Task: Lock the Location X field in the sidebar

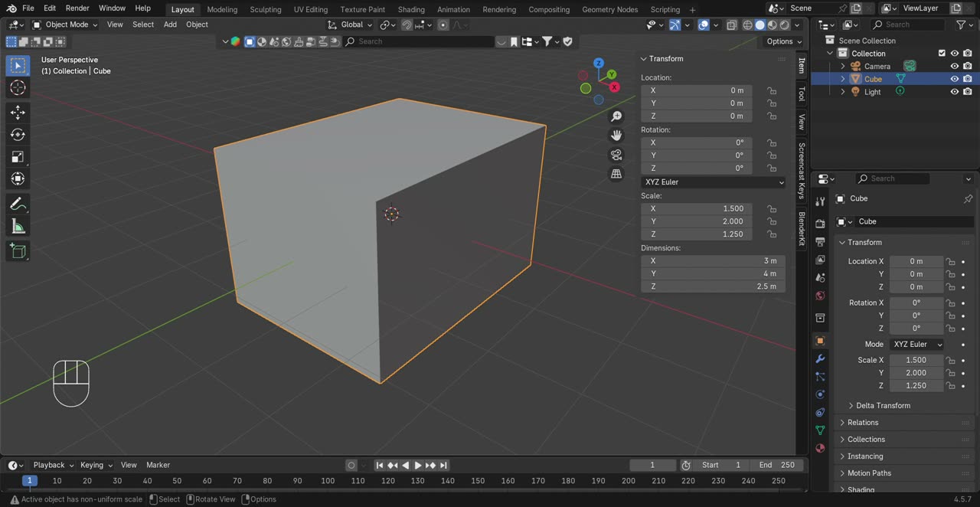Action: (772, 90)
